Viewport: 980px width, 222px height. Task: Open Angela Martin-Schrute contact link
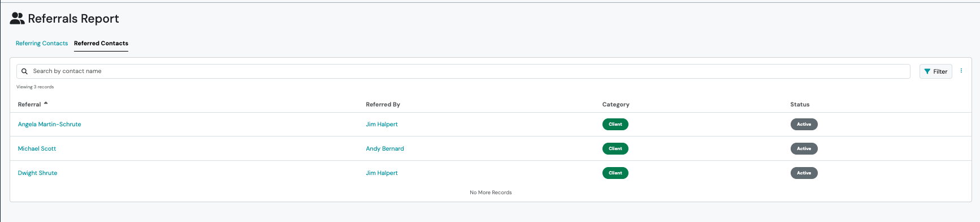click(50, 124)
